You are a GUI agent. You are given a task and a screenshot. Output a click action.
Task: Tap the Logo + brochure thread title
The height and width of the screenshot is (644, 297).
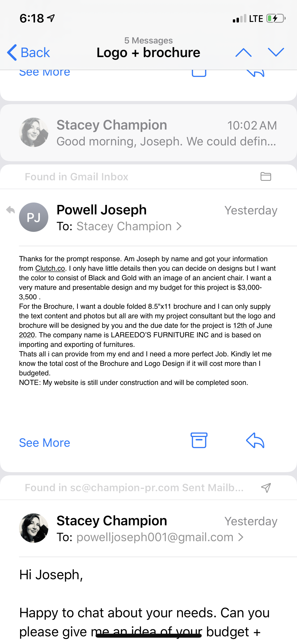[148, 52]
